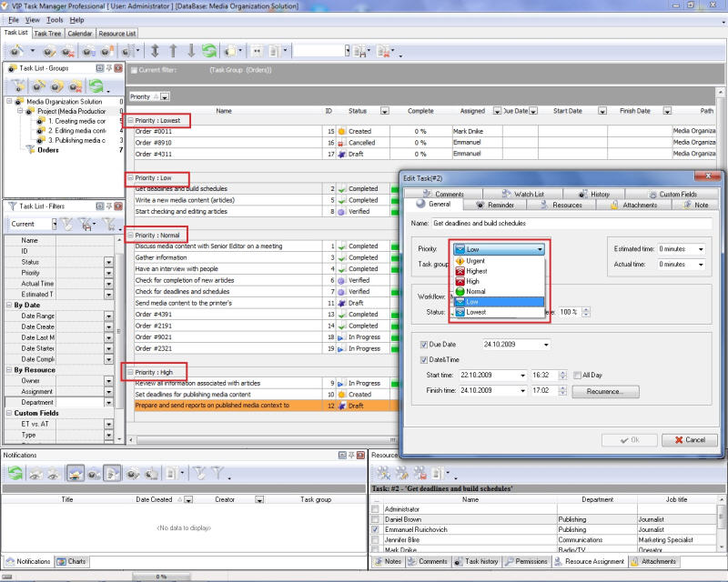
Task: Pin the Task List - Groups panel
Action: 109,68
